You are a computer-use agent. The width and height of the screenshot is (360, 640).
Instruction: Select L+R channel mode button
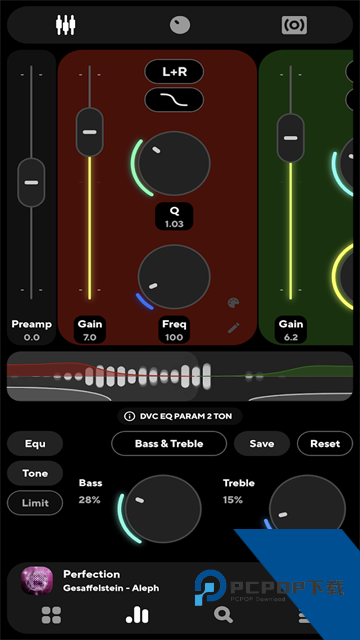tap(174, 72)
